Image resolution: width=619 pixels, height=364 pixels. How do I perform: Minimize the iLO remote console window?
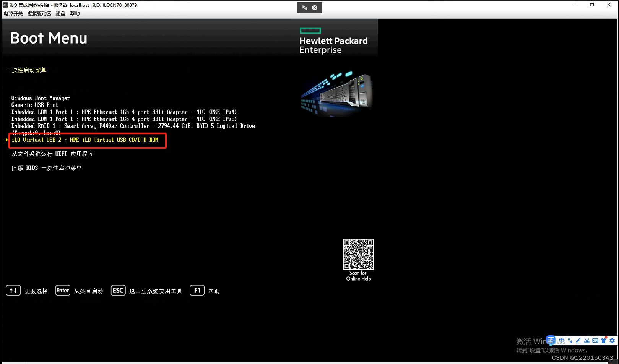575,5
